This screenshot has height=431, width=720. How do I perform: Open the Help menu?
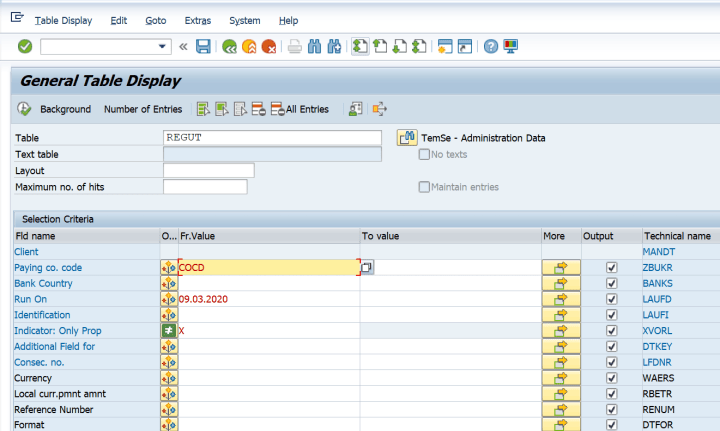[x=288, y=21]
